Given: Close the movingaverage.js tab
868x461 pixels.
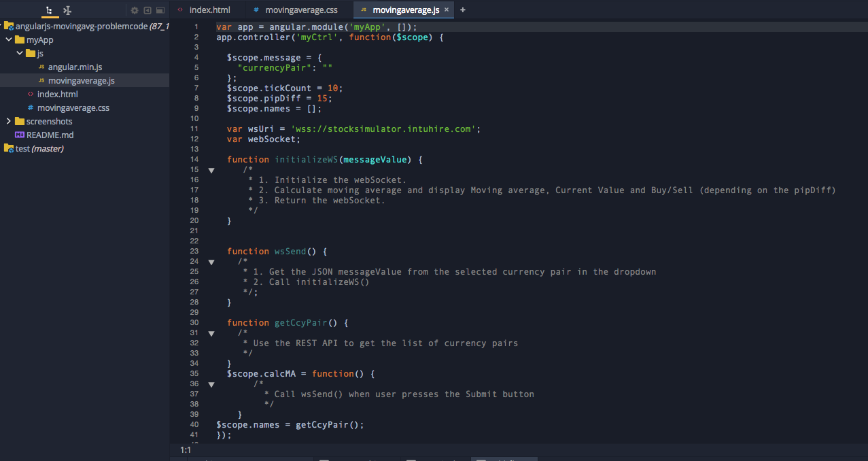Looking at the screenshot, I should pos(447,10).
